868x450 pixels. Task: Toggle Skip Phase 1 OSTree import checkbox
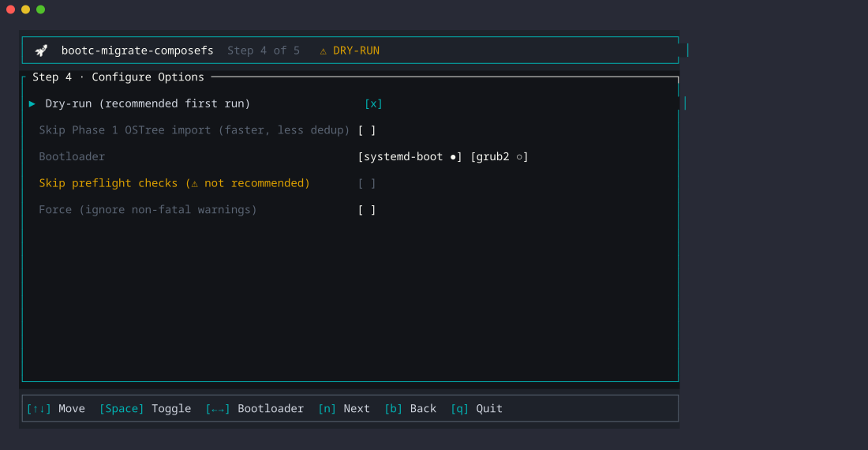click(x=367, y=130)
